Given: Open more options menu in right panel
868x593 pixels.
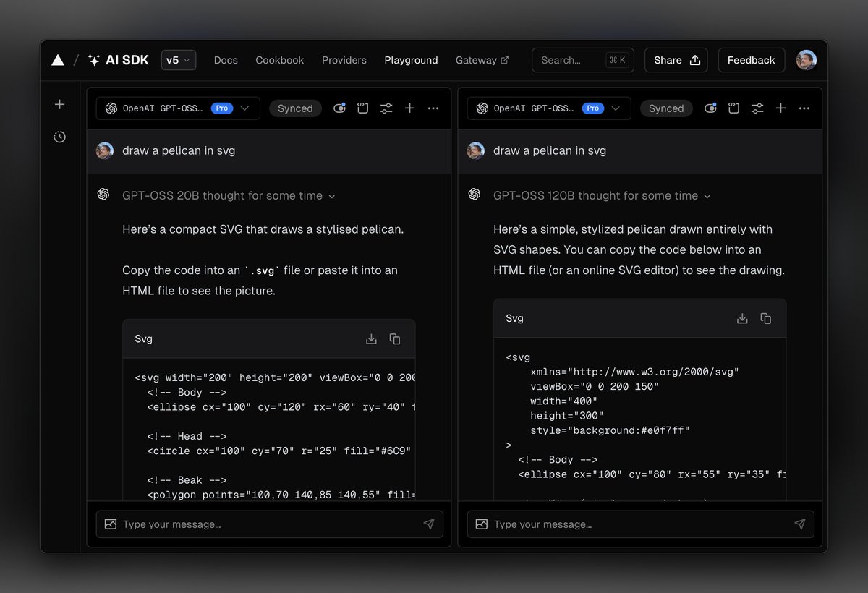Looking at the screenshot, I should pos(804,108).
